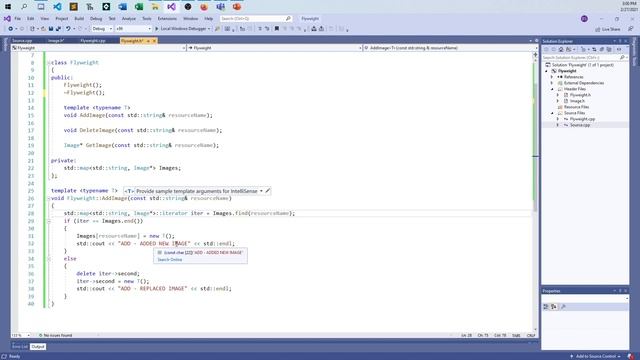Open the x86 platform dropdown
Screen dimensions: 640x360
click(x=133, y=29)
